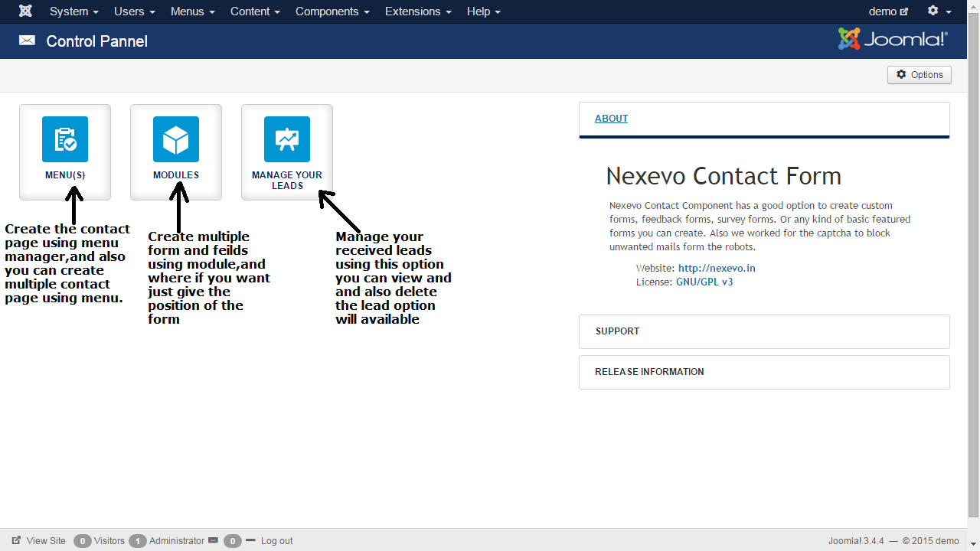Open the Content menu

tap(255, 11)
